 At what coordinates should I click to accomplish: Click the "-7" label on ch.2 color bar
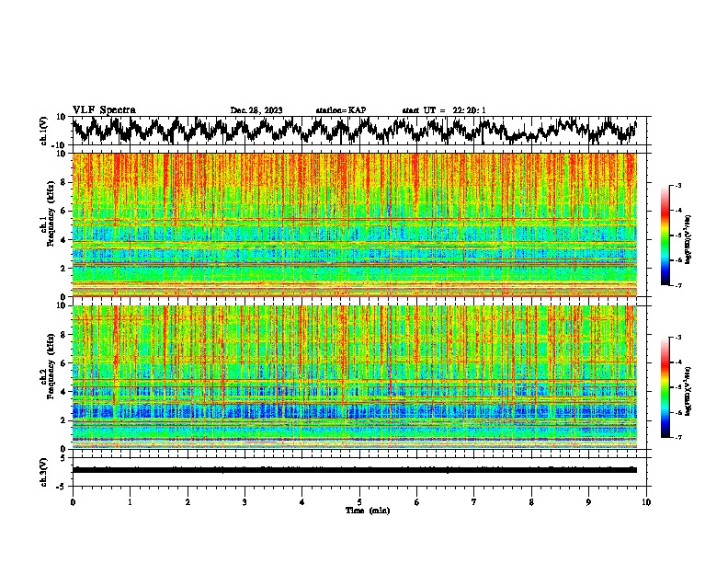(677, 437)
